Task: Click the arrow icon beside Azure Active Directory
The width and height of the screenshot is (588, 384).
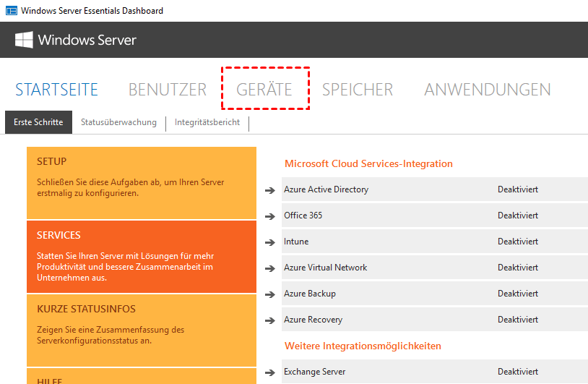Action: 270,190
